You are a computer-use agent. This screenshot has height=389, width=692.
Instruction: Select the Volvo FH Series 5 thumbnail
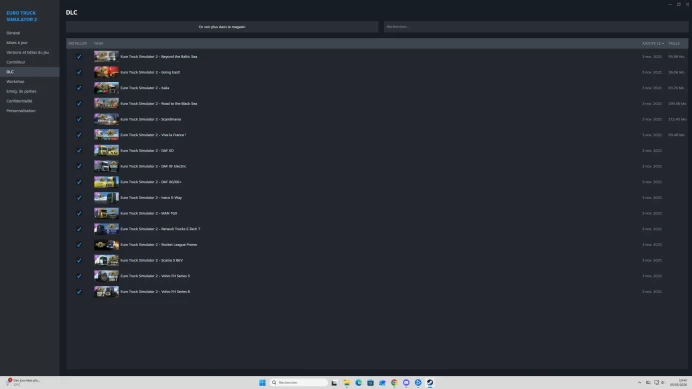coord(106,276)
